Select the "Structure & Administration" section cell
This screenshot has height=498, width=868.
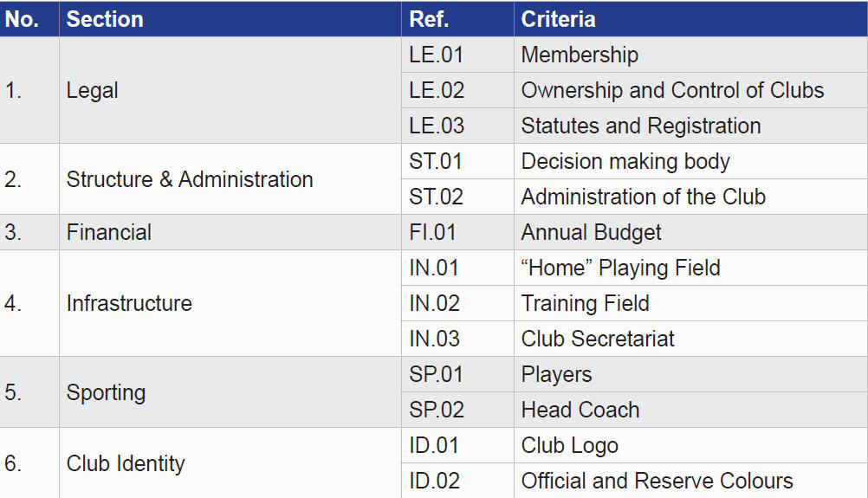click(x=190, y=179)
